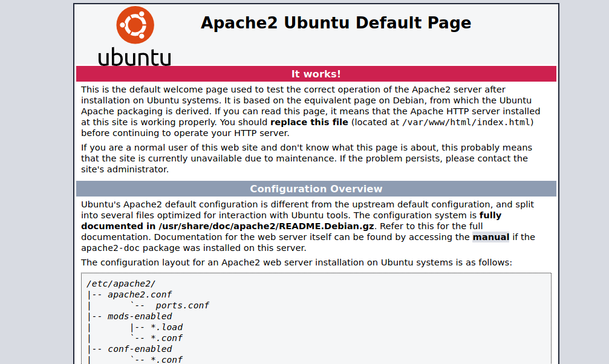Click the mods-enabled tree entry
Screen dimensions: 609x364
coord(140,316)
